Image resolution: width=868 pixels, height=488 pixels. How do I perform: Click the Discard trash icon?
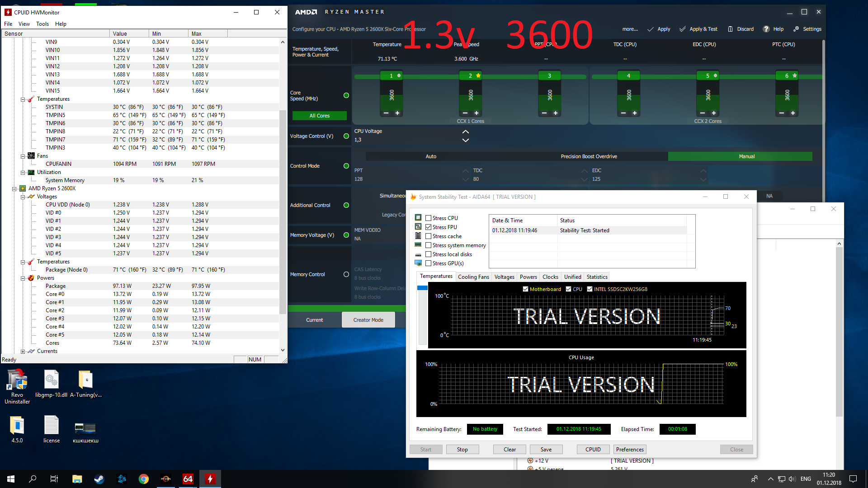[730, 29]
